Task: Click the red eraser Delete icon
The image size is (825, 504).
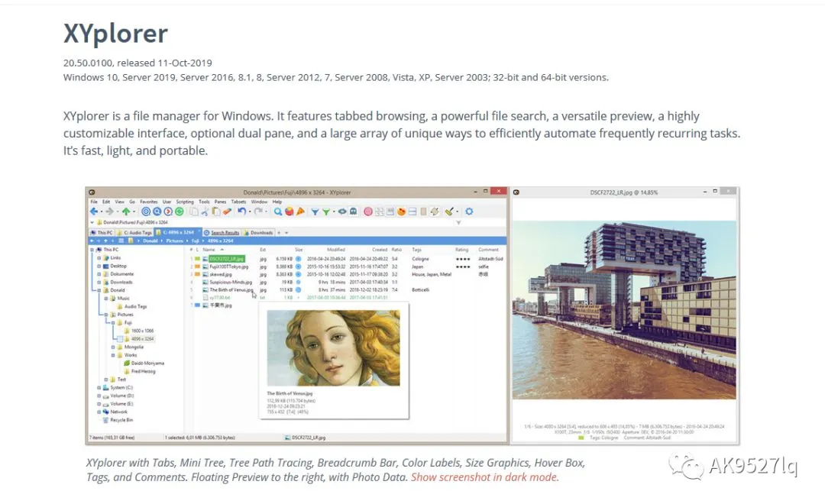Action: click(x=227, y=211)
